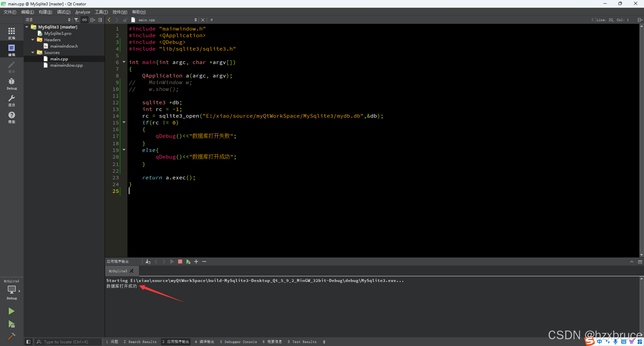The height and width of the screenshot is (346, 644).
Task: Stop the running application via red stop square
Action: click(180, 262)
